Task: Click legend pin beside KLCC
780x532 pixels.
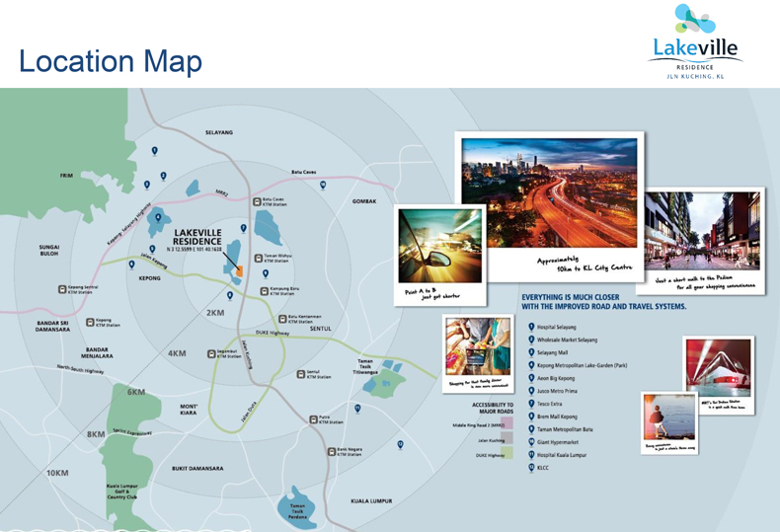Action: pyautogui.click(x=531, y=468)
